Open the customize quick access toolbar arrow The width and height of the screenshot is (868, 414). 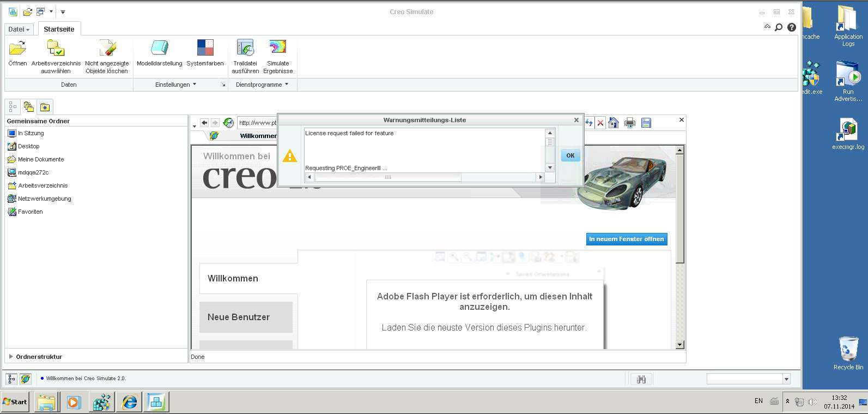coord(63,11)
